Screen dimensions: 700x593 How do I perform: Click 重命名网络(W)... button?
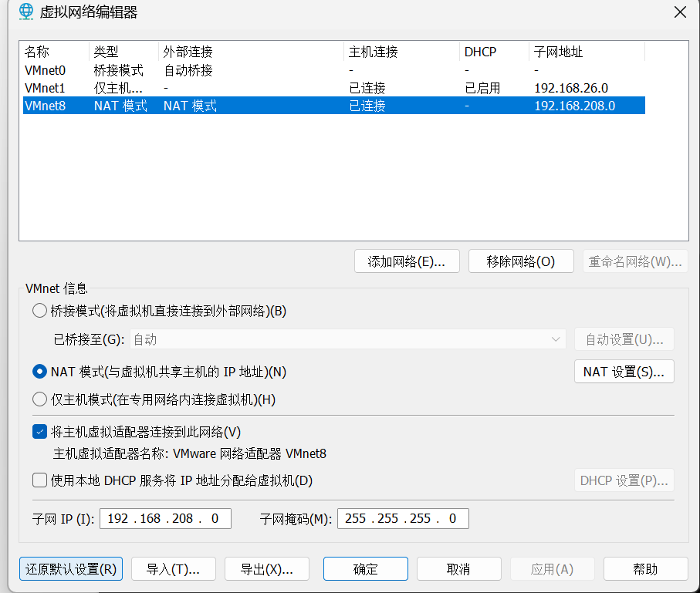635,261
